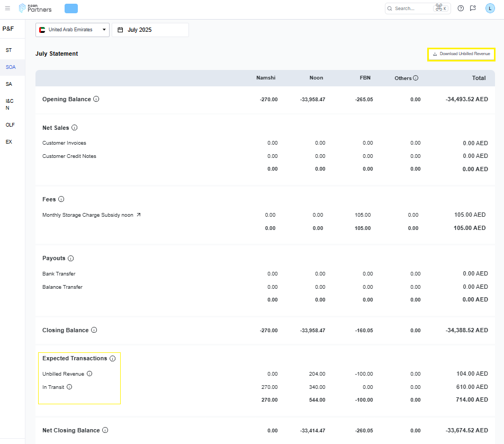This screenshot has height=444, width=504.
Task: Click Expected Transactions total 714.00 AED
Action: [x=472, y=400]
